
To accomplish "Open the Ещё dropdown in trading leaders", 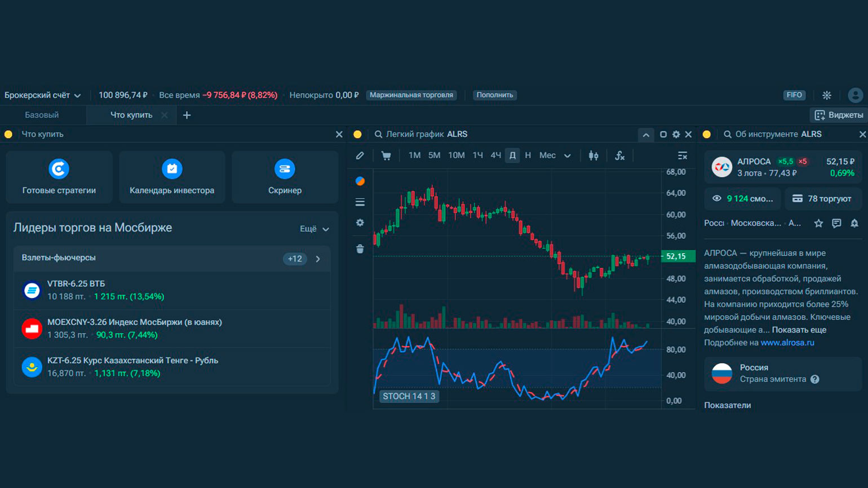I will pyautogui.click(x=314, y=229).
